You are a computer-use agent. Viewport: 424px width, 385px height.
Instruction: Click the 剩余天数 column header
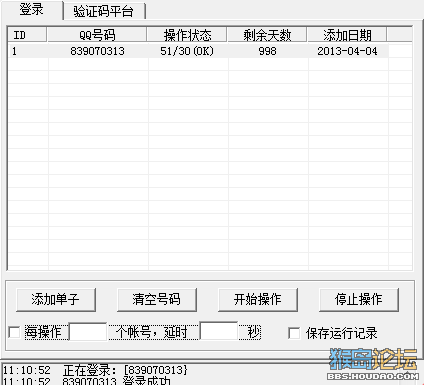point(267,35)
